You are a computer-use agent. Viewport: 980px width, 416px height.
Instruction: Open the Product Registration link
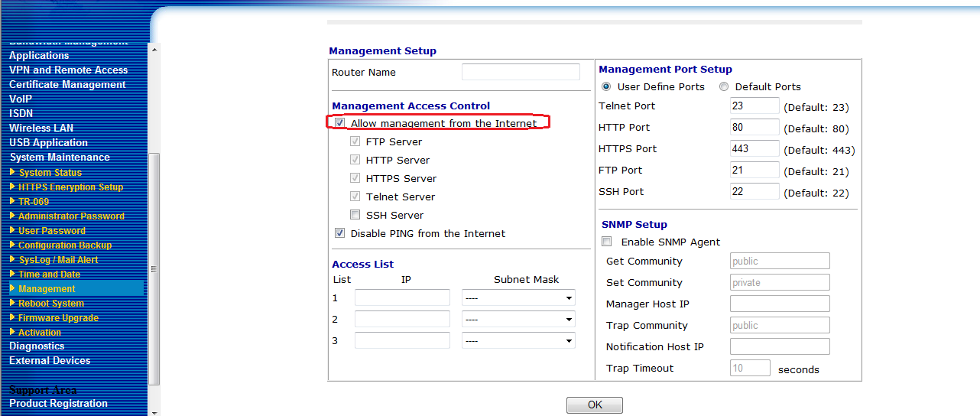coord(58,403)
